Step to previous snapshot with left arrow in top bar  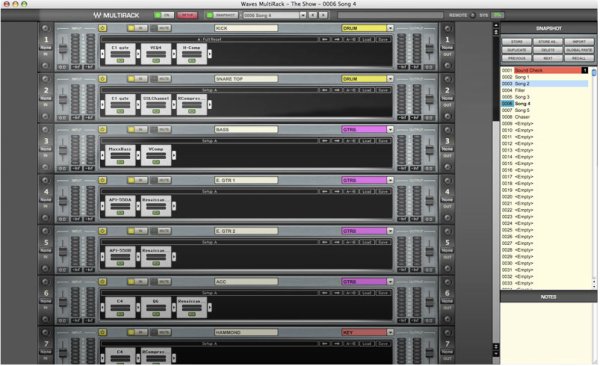(x=313, y=15)
